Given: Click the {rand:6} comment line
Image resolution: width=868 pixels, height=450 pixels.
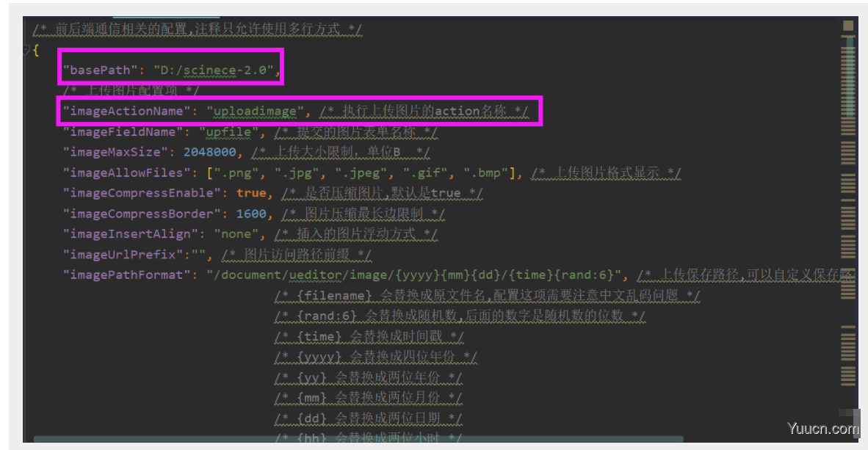Looking at the screenshot, I should pos(460,316).
